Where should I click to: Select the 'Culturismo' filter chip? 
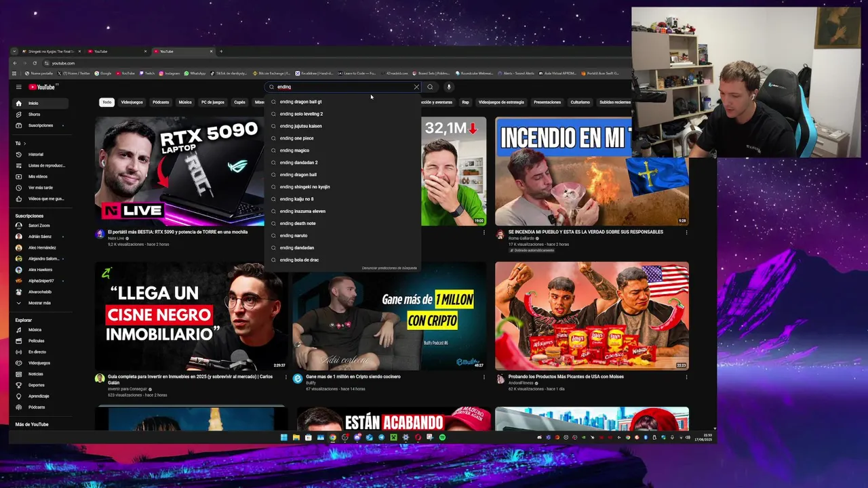pyautogui.click(x=580, y=102)
